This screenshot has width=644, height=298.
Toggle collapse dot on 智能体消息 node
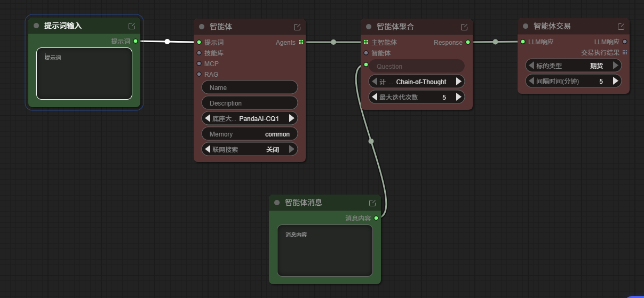[x=277, y=203]
